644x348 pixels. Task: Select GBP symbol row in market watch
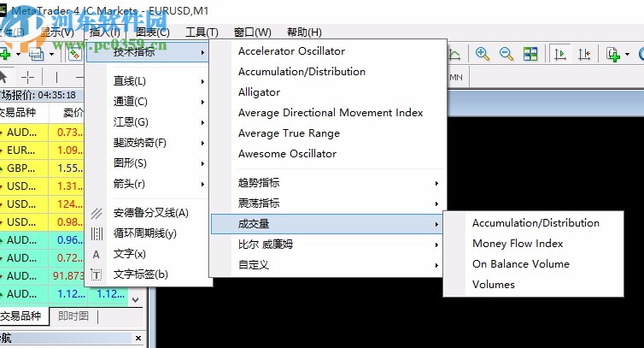click(43, 168)
